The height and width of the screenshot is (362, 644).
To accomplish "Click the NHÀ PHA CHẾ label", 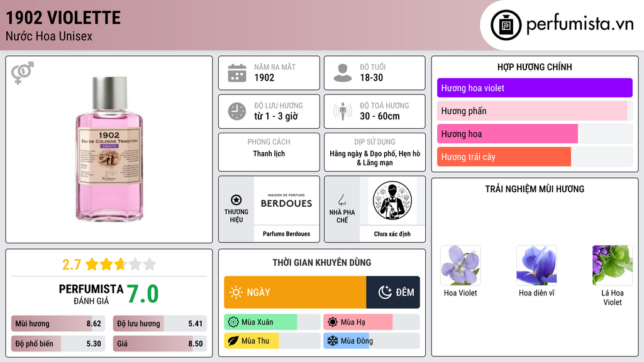I will pyautogui.click(x=342, y=216).
